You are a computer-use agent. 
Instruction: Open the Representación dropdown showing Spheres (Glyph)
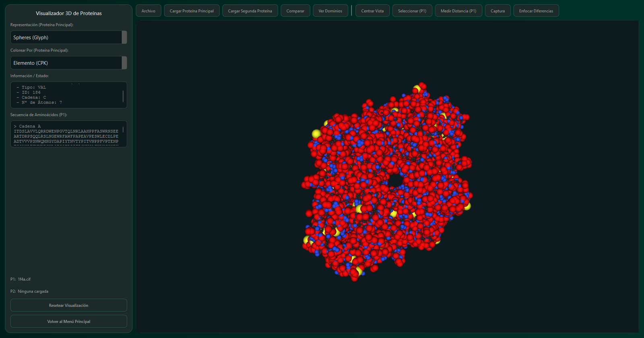pyautogui.click(x=66, y=37)
